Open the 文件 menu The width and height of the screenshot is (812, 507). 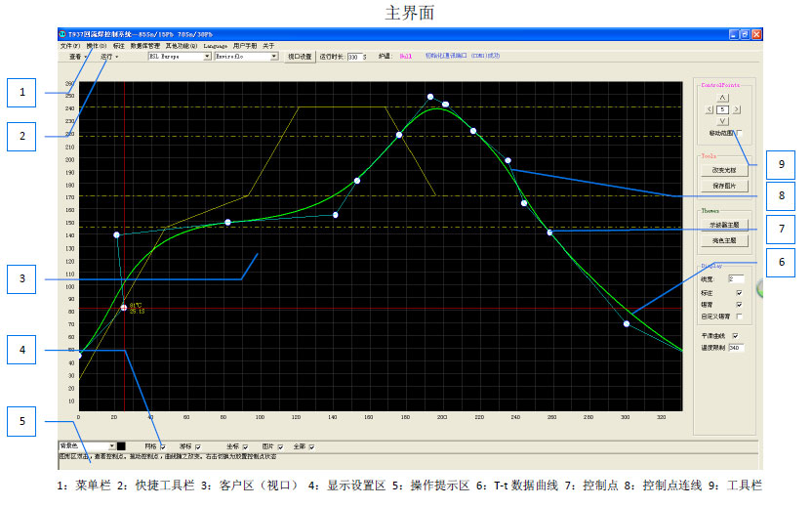click(69, 46)
